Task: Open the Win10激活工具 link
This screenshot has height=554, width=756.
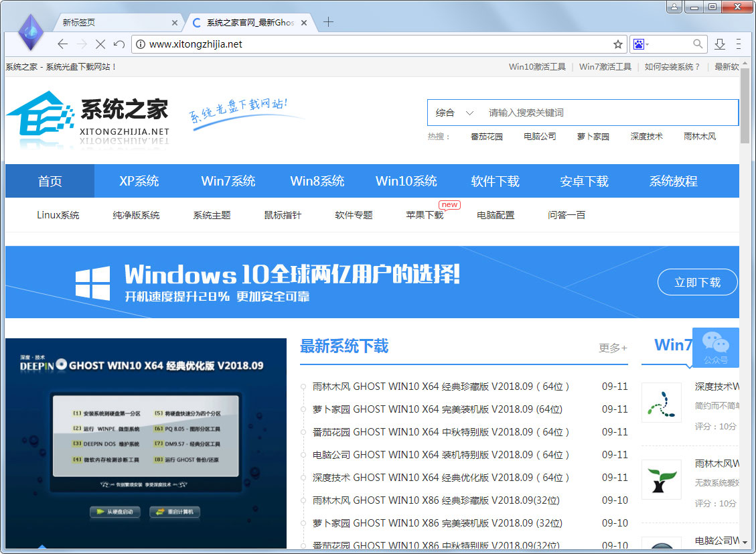Action: tap(537, 67)
